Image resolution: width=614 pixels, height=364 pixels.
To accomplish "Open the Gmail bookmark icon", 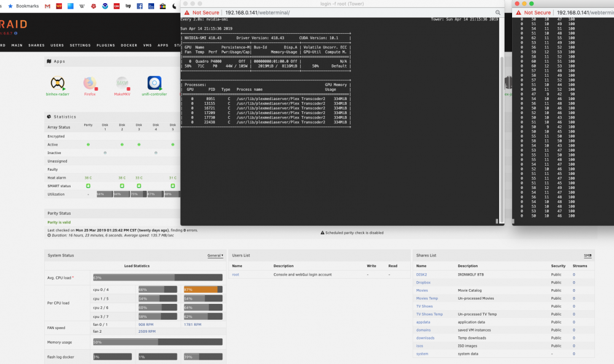I will tap(47, 6).
